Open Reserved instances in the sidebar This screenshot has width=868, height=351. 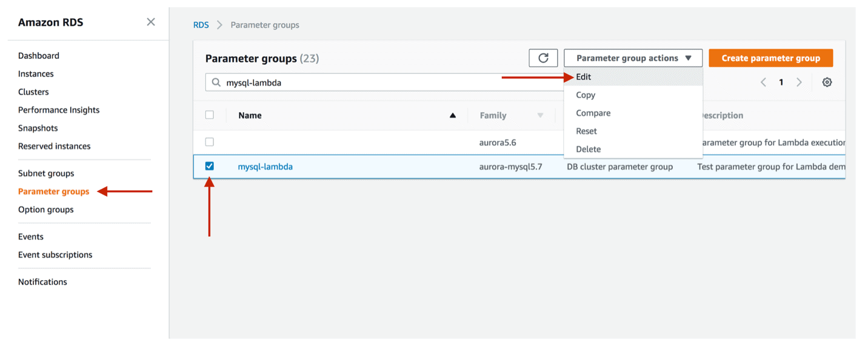point(55,146)
